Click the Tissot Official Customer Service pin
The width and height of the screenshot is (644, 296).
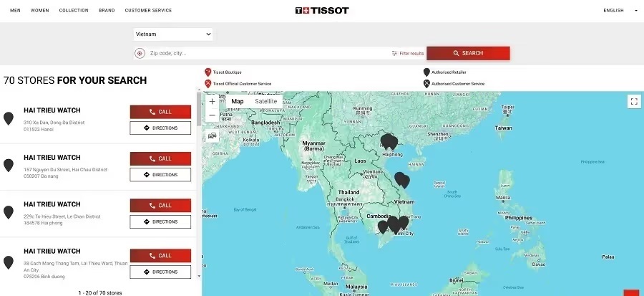click(x=208, y=84)
